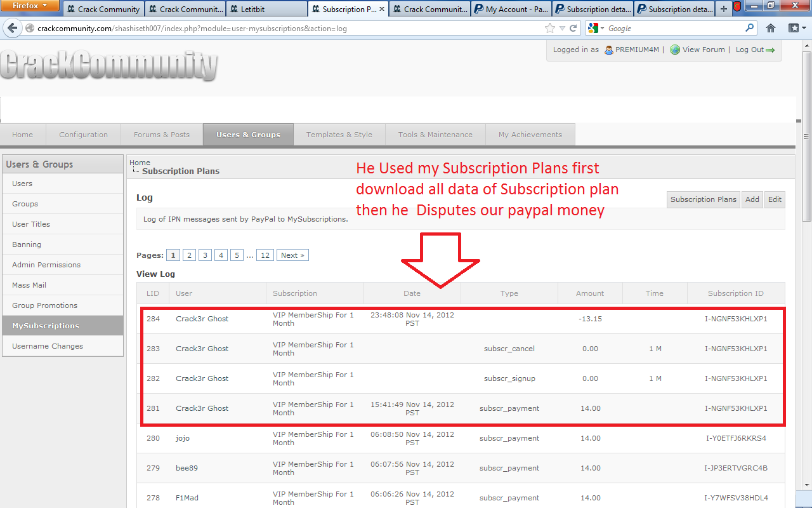Screen dimensions: 812x508
Task: Switch to the first Crack Community tab
Action: tap(104, 9)
